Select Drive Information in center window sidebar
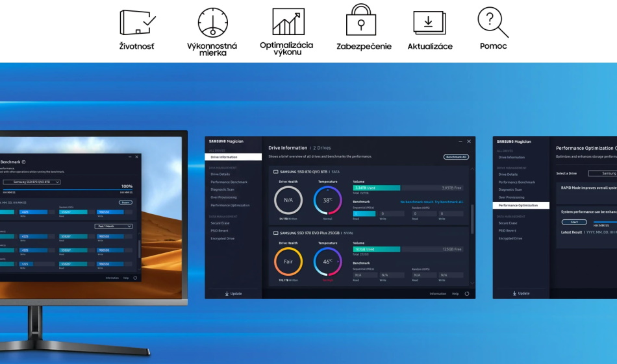The image size is (617, 364). 233,157
